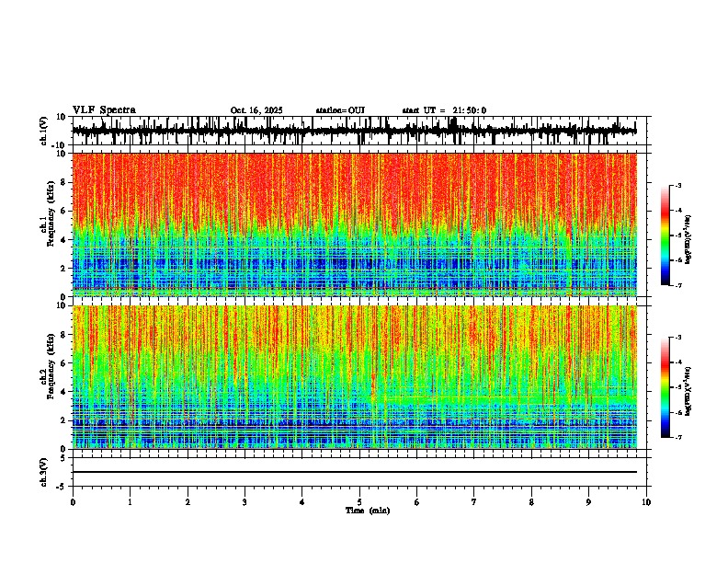Click the time axis tick label '8'
This screenshot has height=563, width=728.
(x=531, y=502)
